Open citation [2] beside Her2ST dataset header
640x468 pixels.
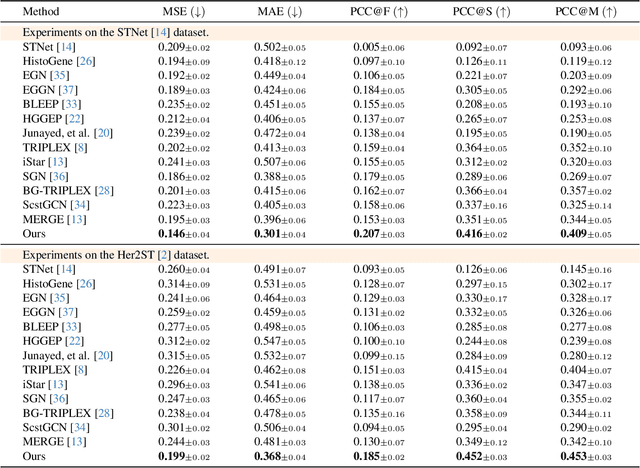click(x=164, y=255)
